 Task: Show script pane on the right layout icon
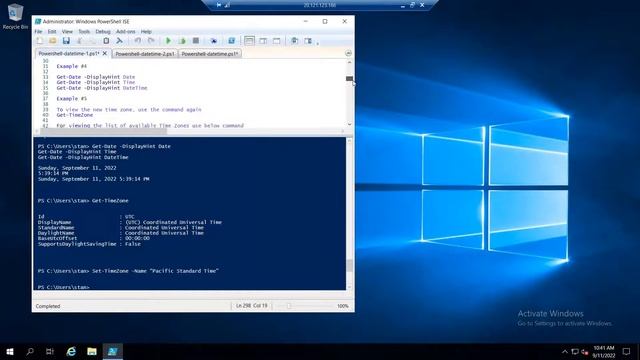pyautogui.click(x=263, y=41)
